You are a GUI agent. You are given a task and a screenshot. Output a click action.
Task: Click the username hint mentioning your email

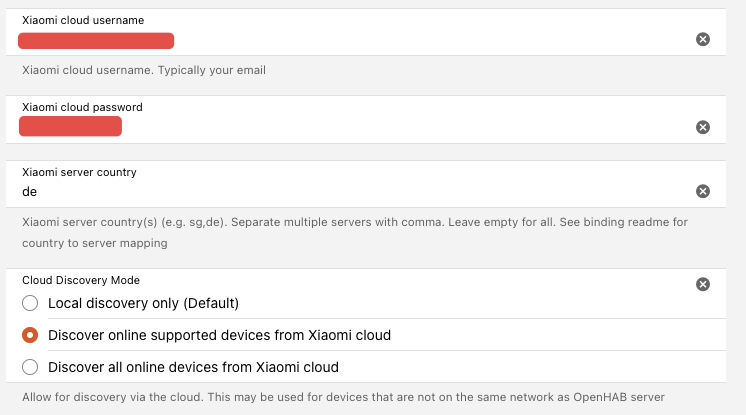144,71
